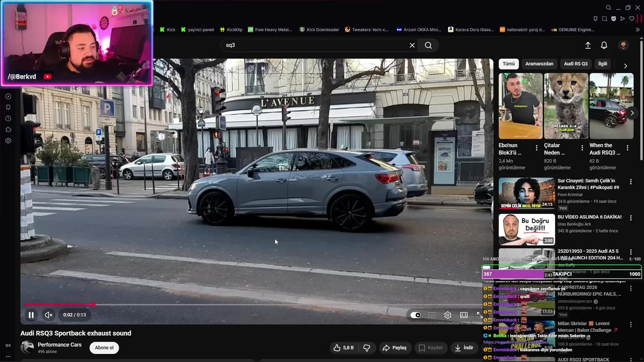The image size is (644, 362).
Task: Open the sidebar history clock icon
Action: pyautogui.click(x=8, y=119)
